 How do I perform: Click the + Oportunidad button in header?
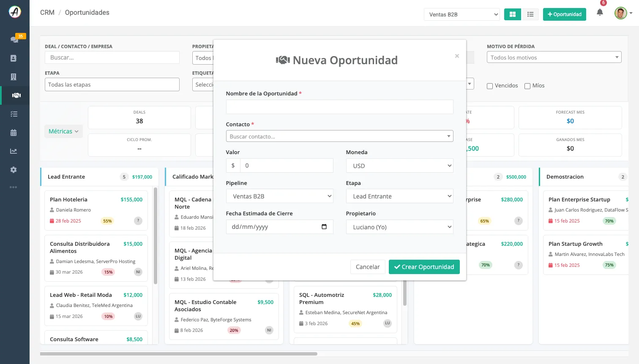click(x=564, y=14)
